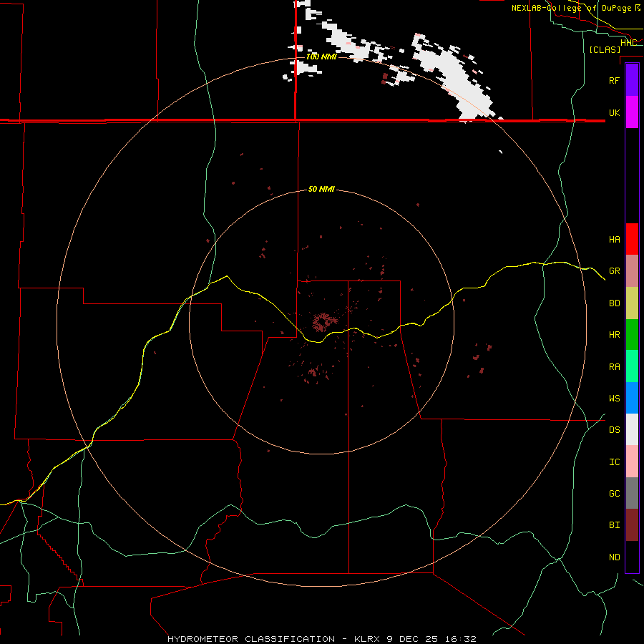Click the IC pink legend swatch

tap(632, 462)
